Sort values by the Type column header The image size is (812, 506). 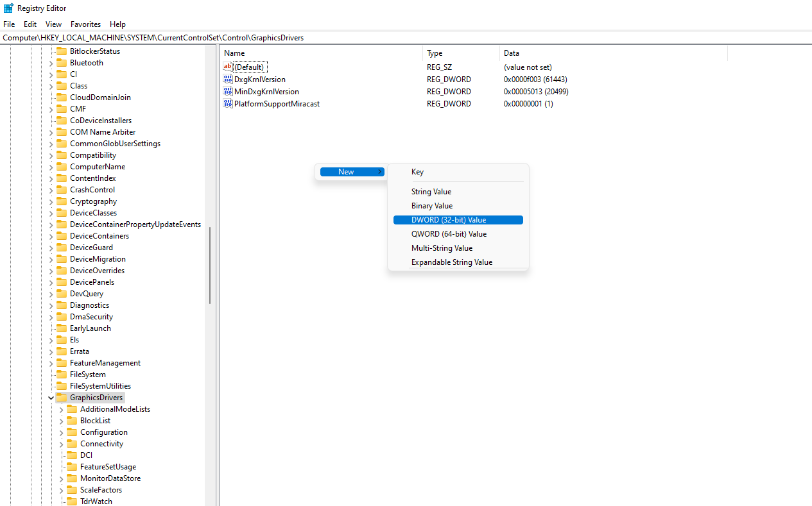[461, 53]
